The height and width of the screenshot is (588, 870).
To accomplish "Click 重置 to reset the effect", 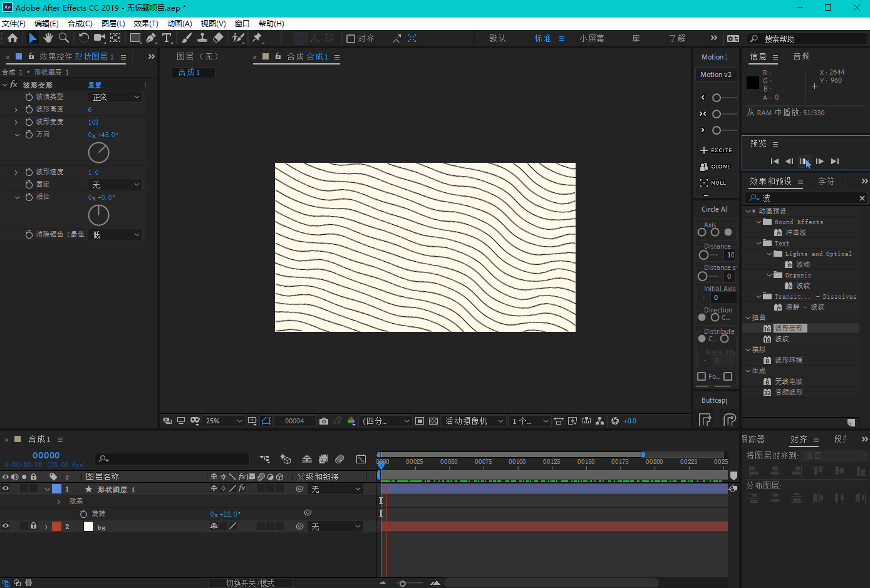I will tap(95, 85).
